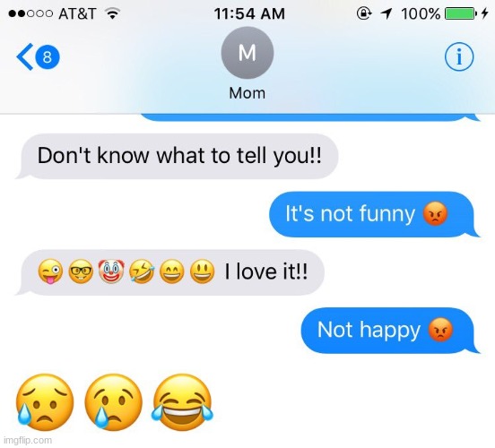Tap the large crying face emoji

[114, 403]
